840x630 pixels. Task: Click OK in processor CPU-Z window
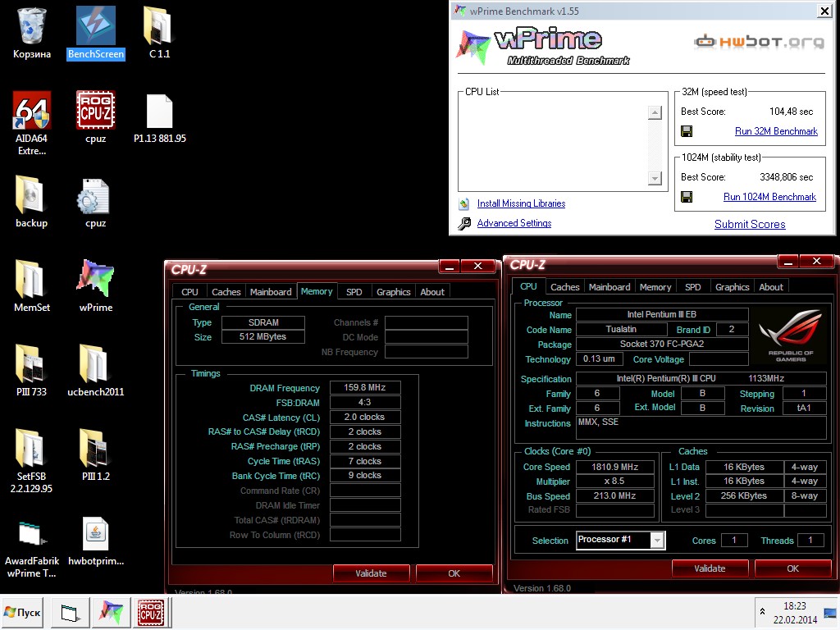click(792, 568)
